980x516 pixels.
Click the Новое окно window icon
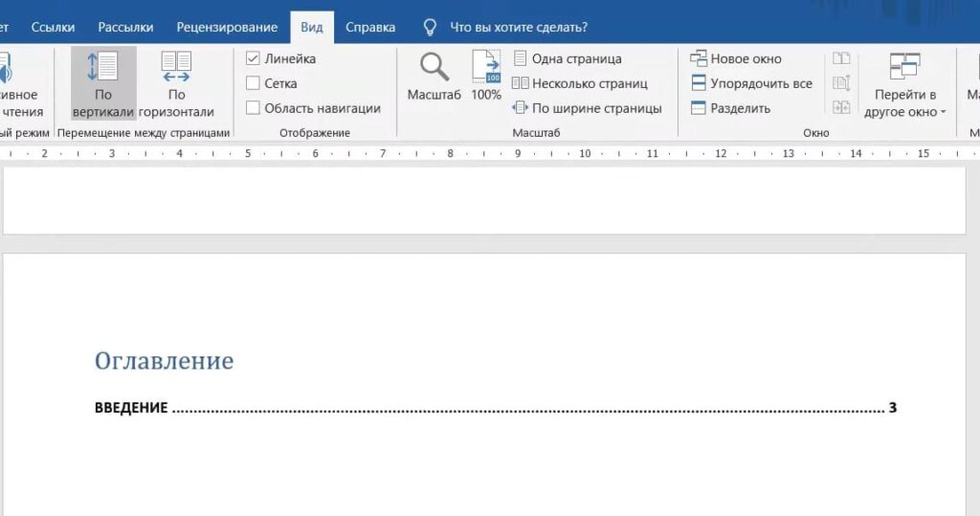coord(698,58)
